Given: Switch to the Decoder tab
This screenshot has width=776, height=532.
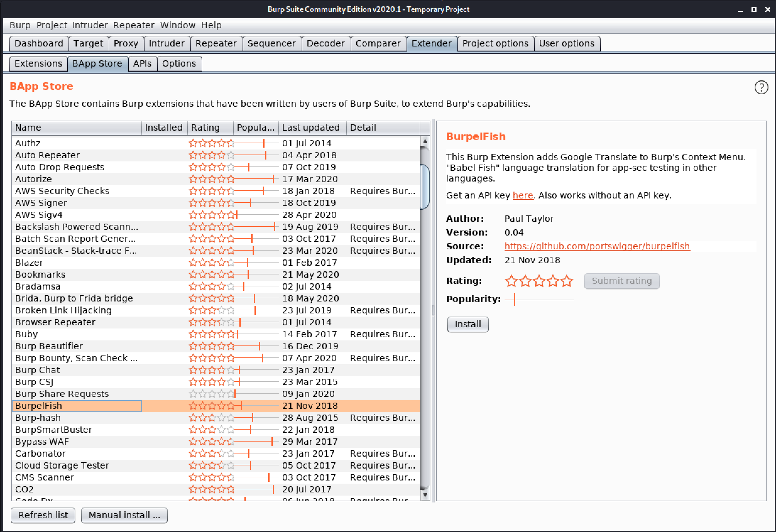Looking at the screenshot, I should point(325,43).
